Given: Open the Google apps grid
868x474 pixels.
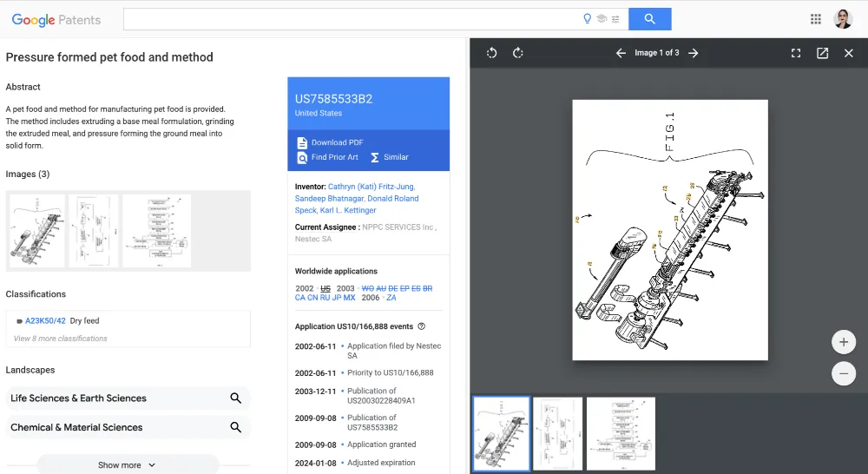Looking at the screenshot, I should [x=815, y=19].
